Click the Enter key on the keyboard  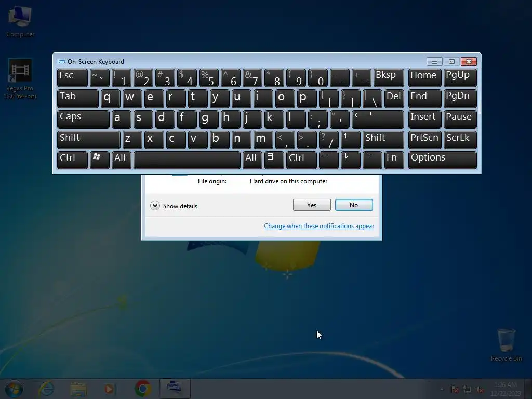(378, 119)
